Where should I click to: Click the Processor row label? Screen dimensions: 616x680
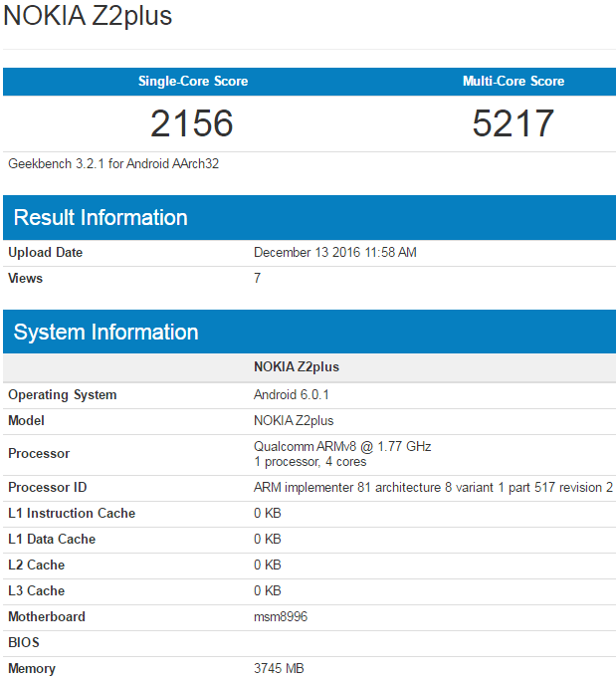click(39, 454)
